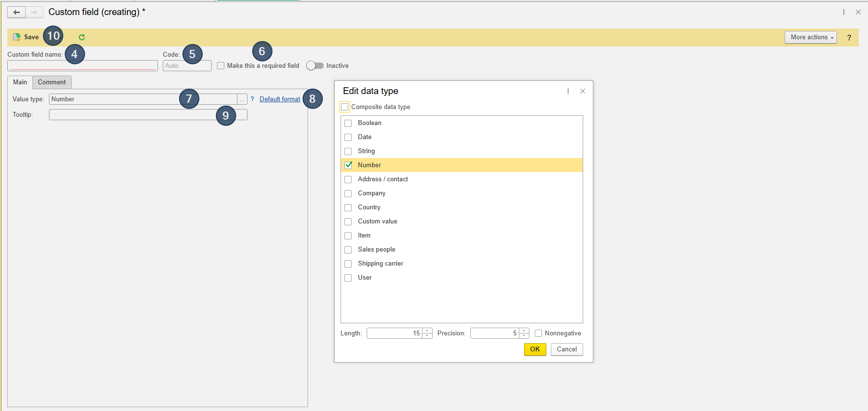Image resolution: width=868 pixels, height=411 pixels.
Task: Check the Composite data type checkbox
Action: click(x=345, y=107)
